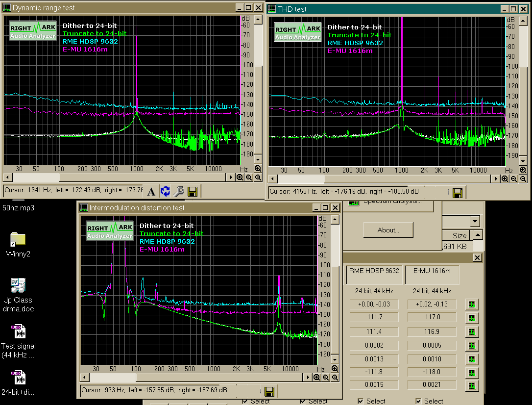Click E-MU 1616m legend label in THD test

350,51
